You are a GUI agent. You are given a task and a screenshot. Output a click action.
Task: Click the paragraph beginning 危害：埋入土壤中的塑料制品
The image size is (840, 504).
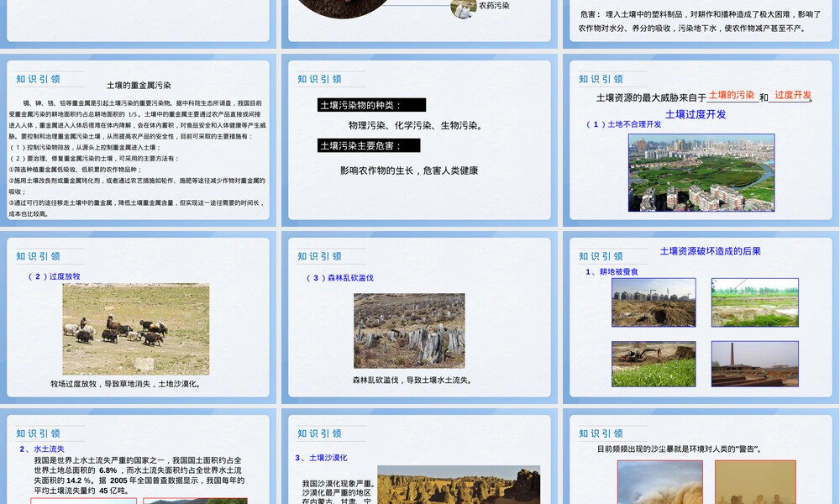pos(699,22)
